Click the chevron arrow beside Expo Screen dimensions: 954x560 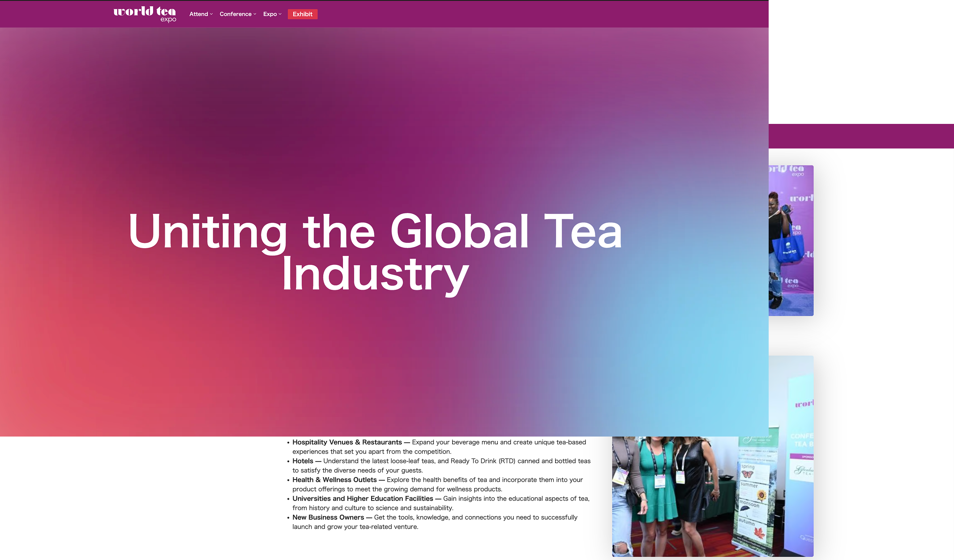pyautogui.click(x=280, y=14)
